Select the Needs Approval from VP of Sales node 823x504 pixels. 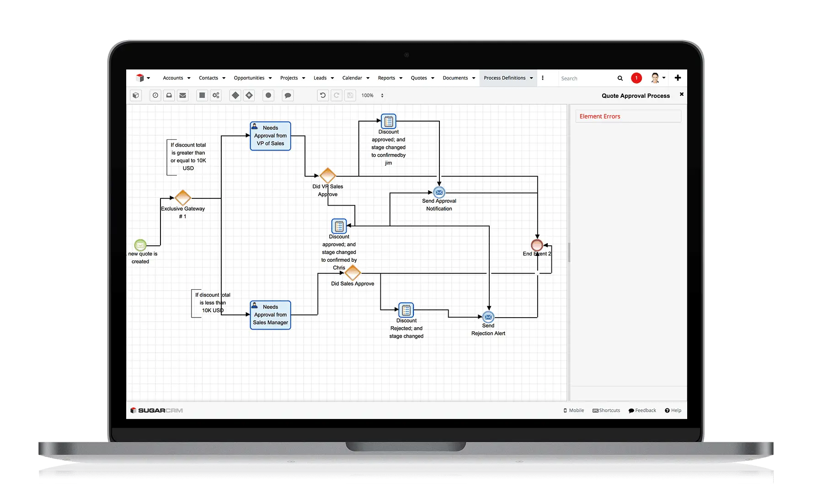270,136
